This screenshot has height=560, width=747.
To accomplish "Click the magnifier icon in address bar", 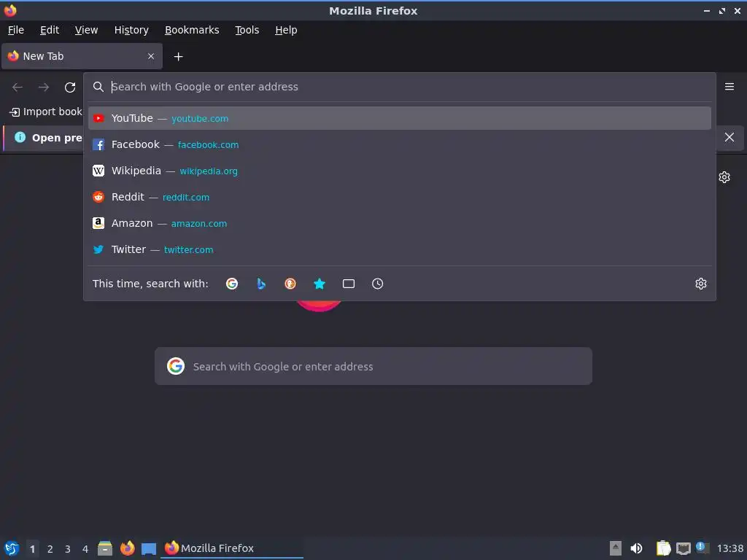I will pos(98,87).
